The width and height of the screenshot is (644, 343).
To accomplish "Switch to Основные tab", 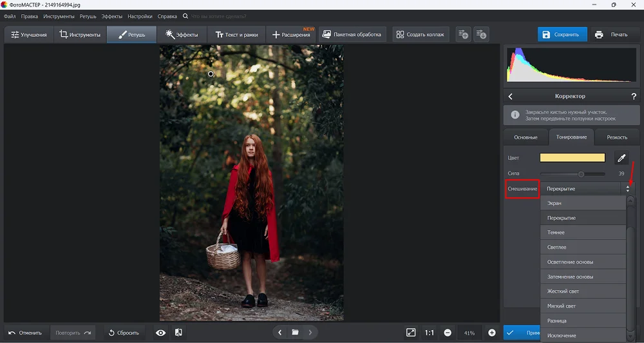I will point(526,137).
